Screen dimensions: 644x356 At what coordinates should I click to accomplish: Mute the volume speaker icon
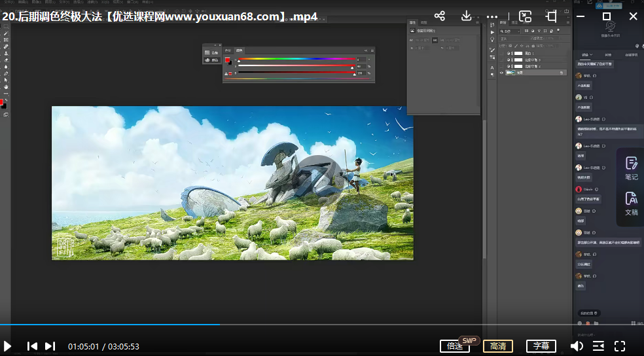tap(577, 346)
